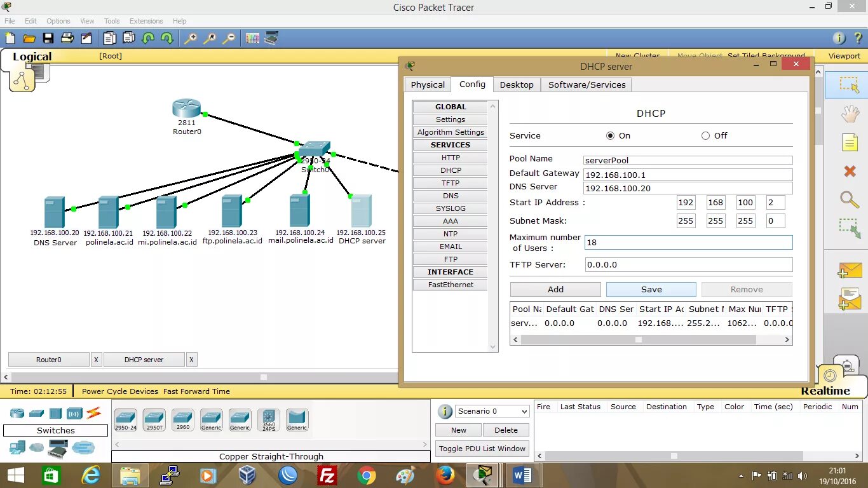Click the Undo green arrow icon
Viewport: 868px width, 488px height.
click(148, 38)
